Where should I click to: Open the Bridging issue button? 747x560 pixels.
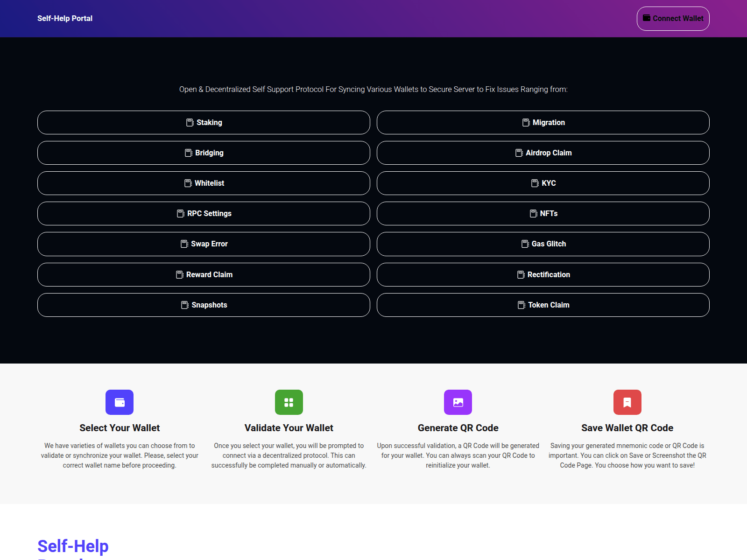(204, 153)
